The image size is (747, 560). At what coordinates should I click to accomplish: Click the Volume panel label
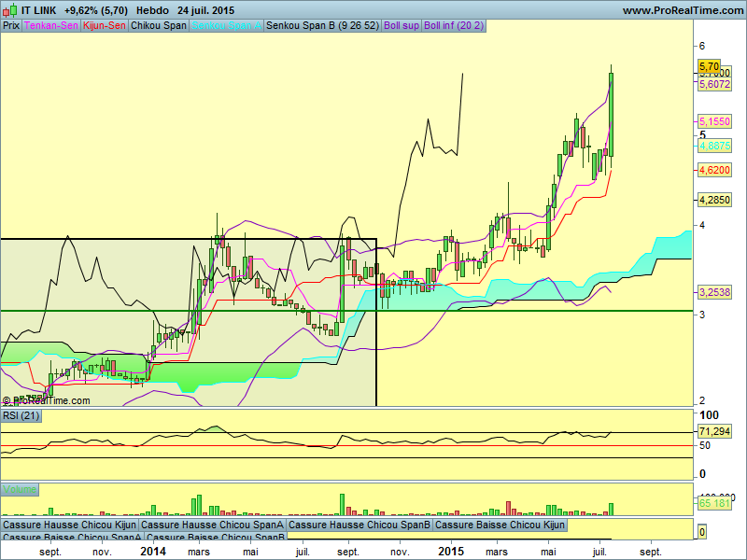pos(20,489)
